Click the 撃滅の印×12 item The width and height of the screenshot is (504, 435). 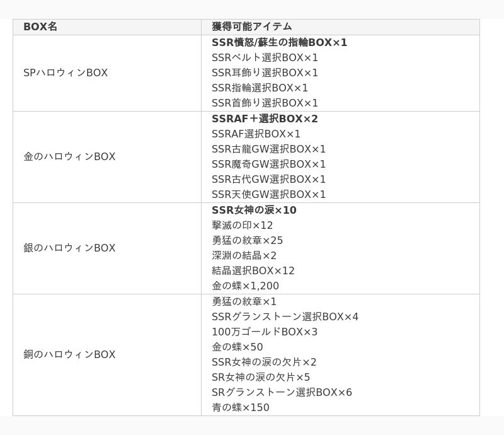(243, 225)
